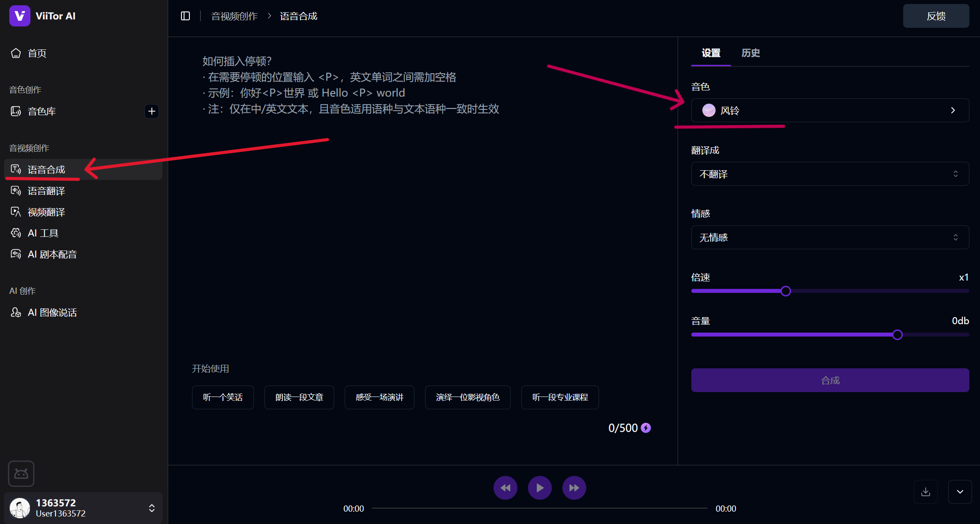Viewport: 980px width, 524px height.
Task: Switch to the 历史 tab
Action: (750, 53)
